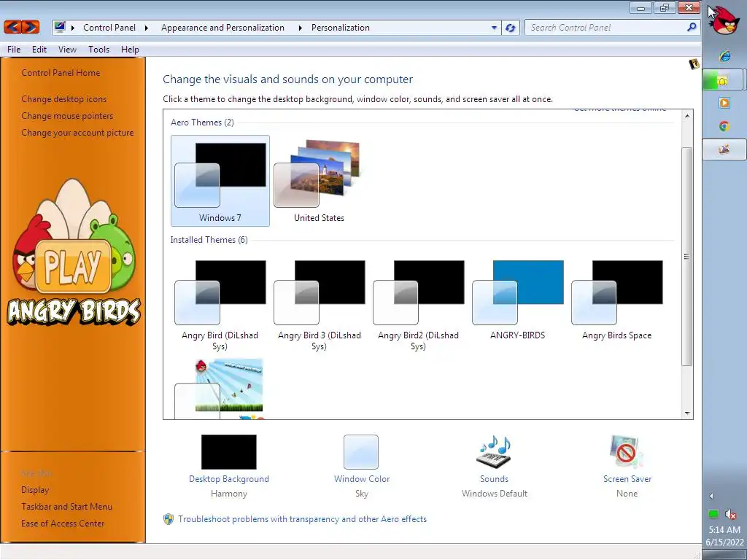Select the Windows 7 theme

tap(220, 181)
